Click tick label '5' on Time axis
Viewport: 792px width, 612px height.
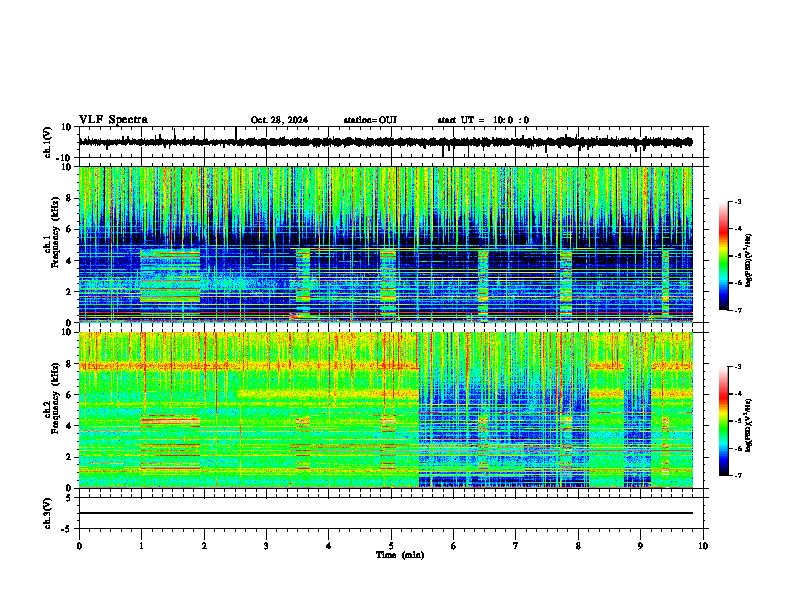pyautogui.click(x=391, y=545)
